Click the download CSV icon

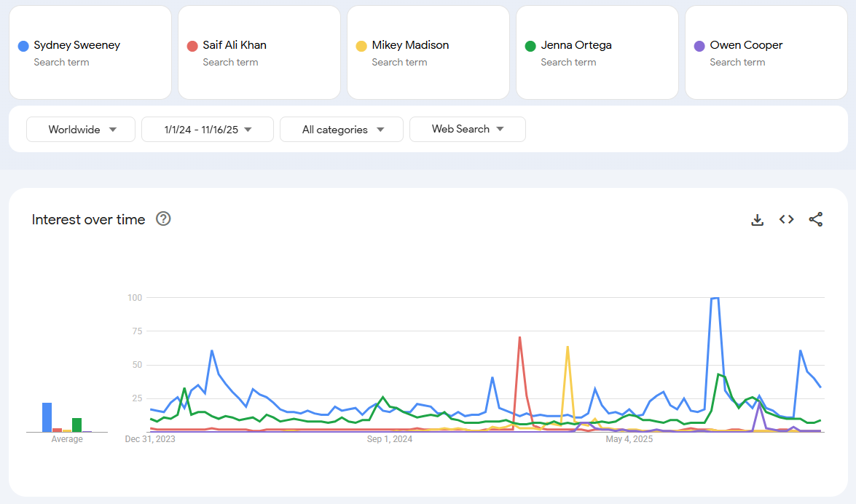[x=758, y=219]
